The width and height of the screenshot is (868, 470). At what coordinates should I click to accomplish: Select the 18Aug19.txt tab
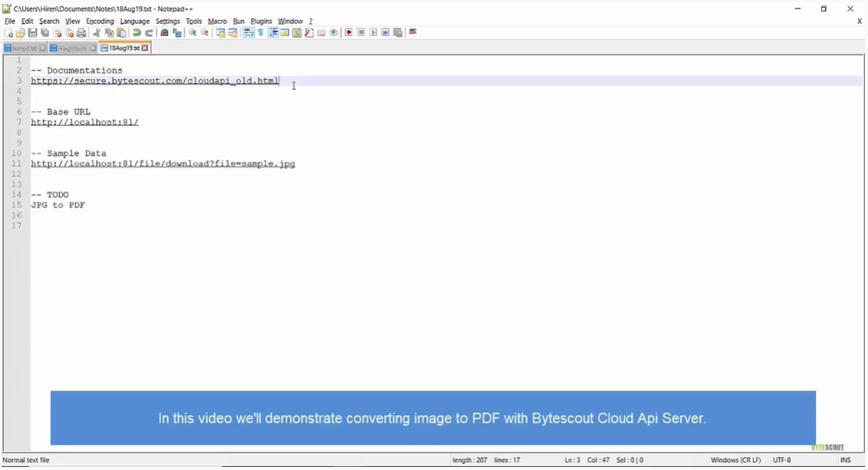(x=124, y=48)
